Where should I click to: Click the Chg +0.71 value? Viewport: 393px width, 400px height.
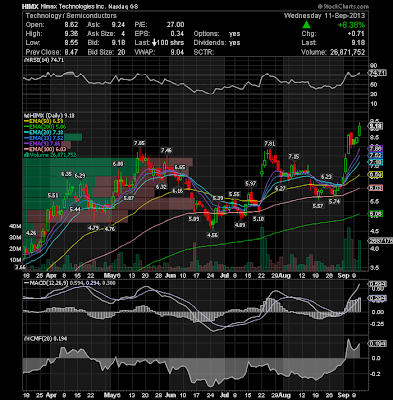coord(355,34)
